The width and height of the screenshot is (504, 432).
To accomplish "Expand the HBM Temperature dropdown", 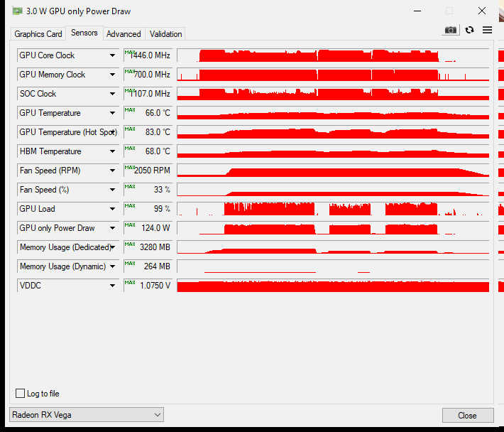I will point(112,151).
